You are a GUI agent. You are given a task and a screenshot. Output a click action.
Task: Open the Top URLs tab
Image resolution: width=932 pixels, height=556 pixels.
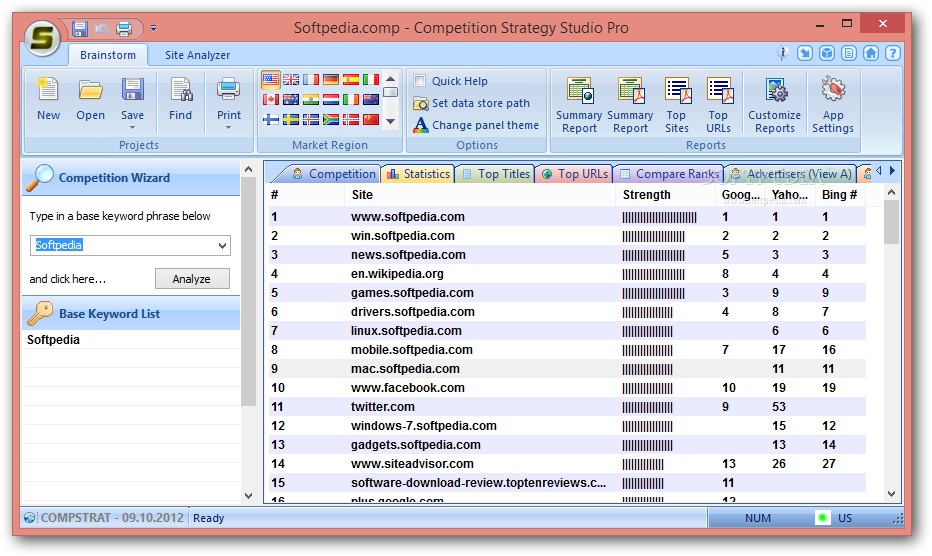click(x=575, y=174)
